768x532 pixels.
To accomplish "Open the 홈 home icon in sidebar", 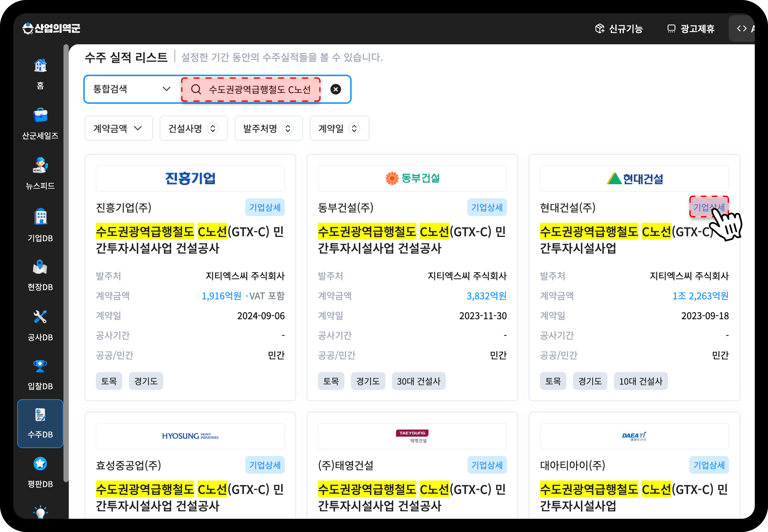I will pos(40,65).
